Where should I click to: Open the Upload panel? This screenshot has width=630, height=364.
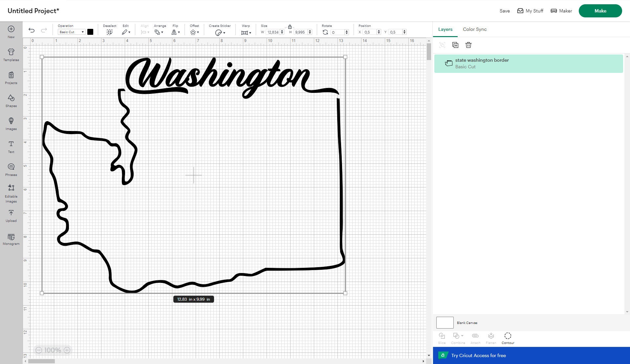11,216
